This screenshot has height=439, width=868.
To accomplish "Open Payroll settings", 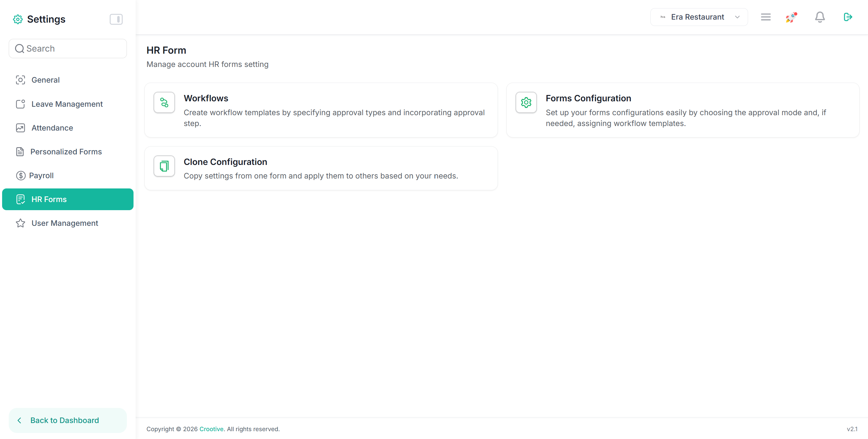I will (68, 175).
